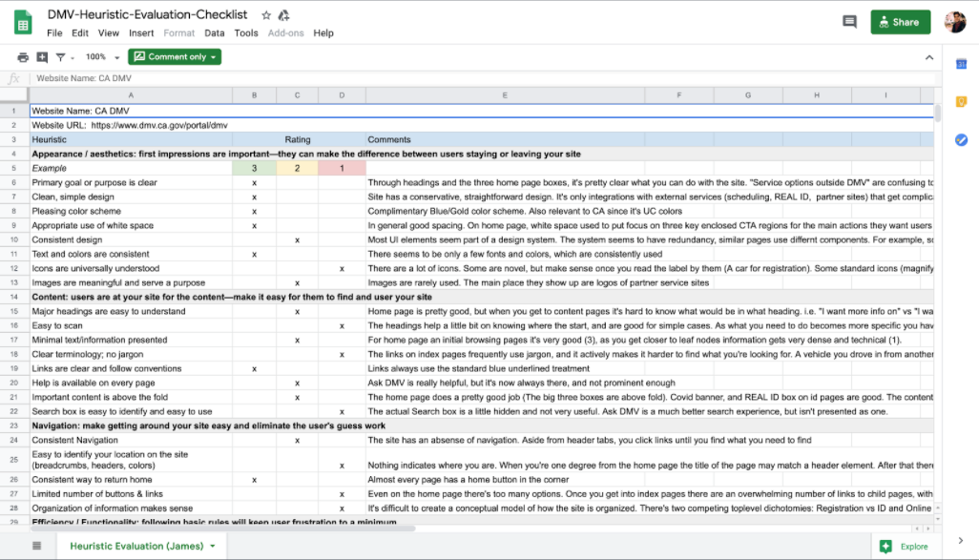This screenshot has height=560, width=979.
Task: Open the Explore panel
Action: 904,547
